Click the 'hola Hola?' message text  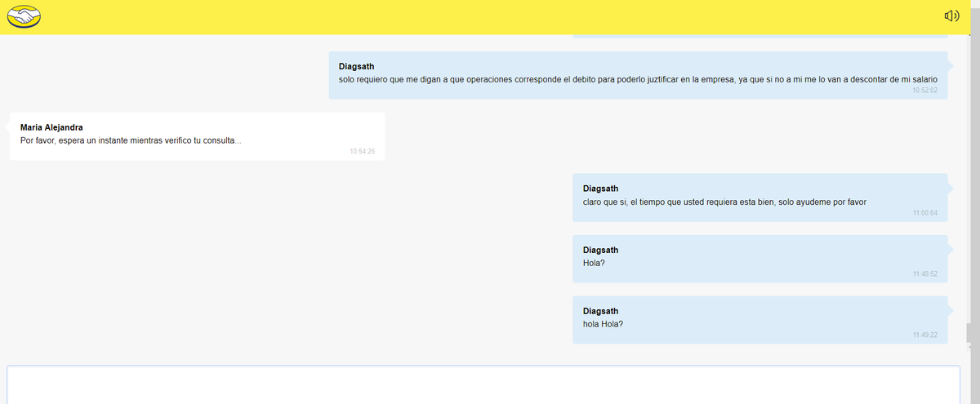[604, 324]
